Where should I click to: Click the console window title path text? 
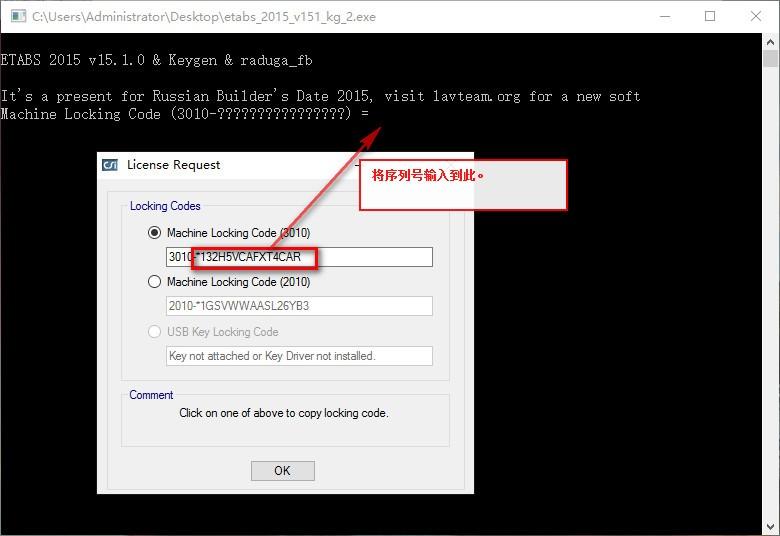[x=204, y=17]
